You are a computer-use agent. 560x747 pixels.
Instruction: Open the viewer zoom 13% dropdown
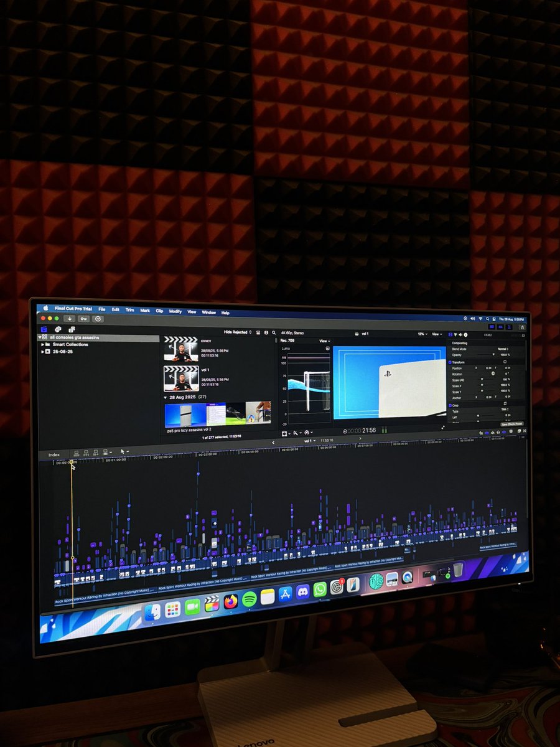pos(422,334)
